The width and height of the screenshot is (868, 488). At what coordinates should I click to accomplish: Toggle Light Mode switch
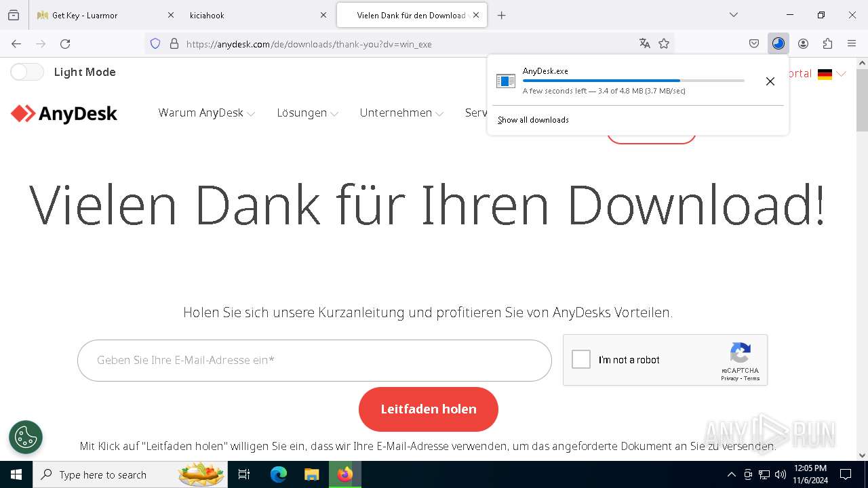click(x=27, y=72)
